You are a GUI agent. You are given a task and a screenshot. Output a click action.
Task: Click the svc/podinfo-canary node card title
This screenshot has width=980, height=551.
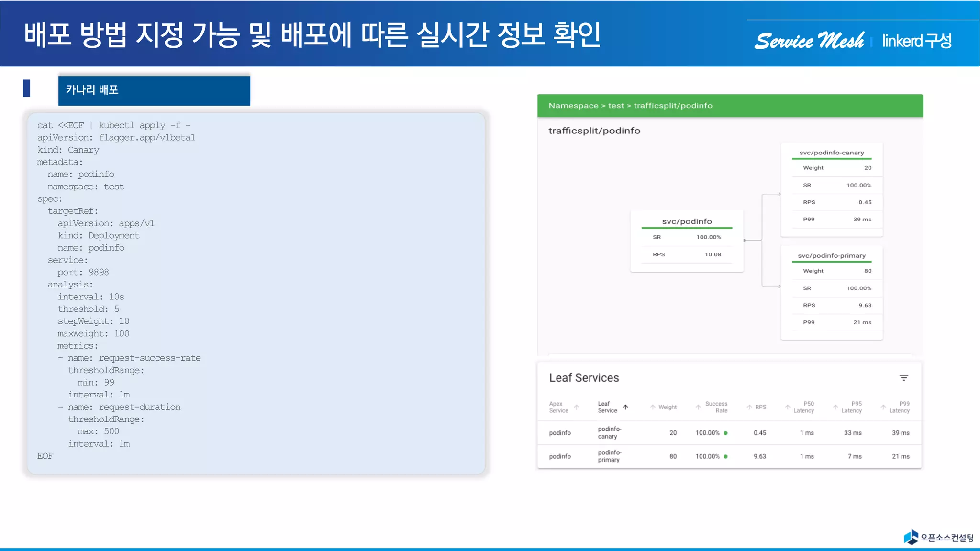point(831,153)
